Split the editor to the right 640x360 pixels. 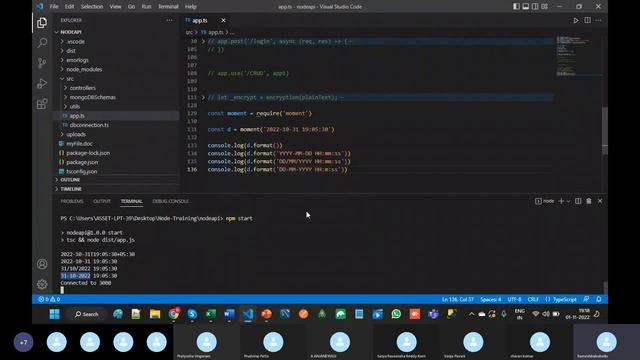(587, 20)
